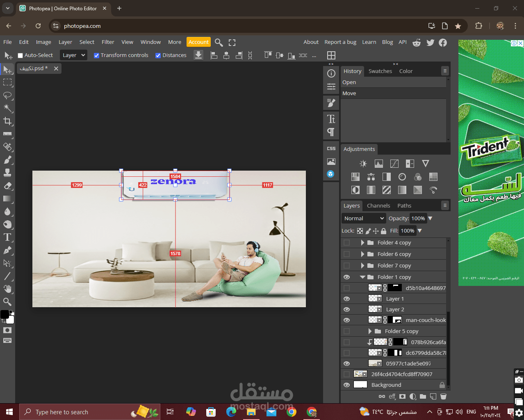Choose the Eraser tool
Viewport: 524px width, 420px height.
pyautogui.click(x=7, y=186)
